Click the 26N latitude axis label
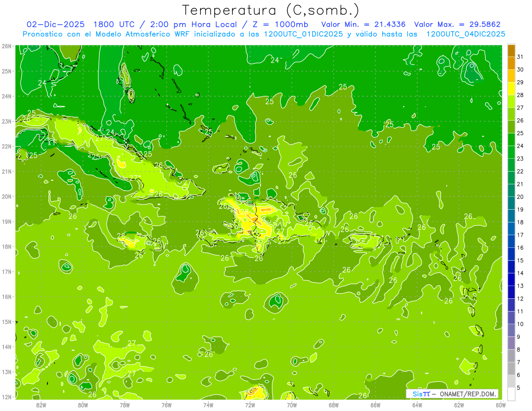The height and width of the screenshot is (411, 532). tap(7, 46)
